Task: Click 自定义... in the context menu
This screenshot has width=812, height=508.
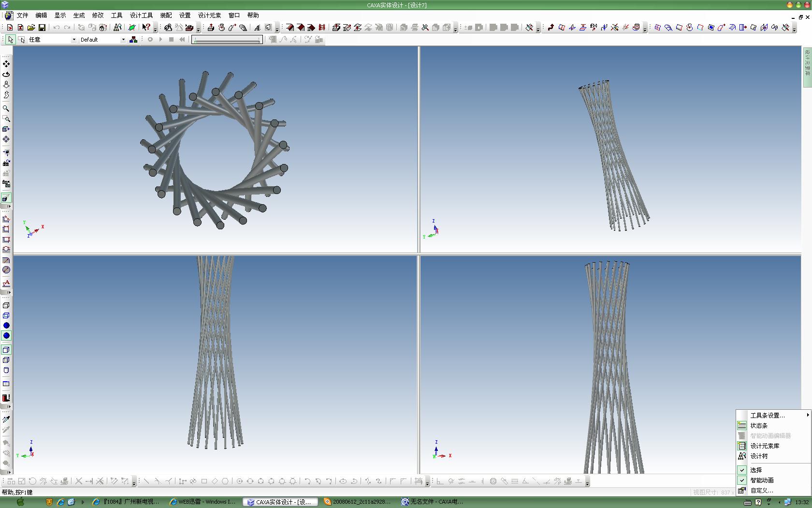Action: pos(773,490)
